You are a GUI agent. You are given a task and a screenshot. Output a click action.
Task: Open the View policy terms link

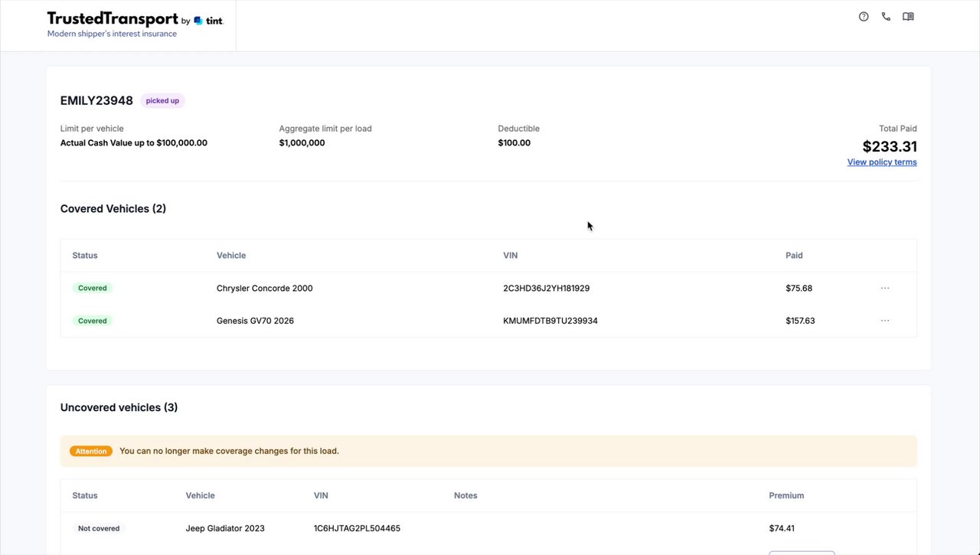coord(881,162)
